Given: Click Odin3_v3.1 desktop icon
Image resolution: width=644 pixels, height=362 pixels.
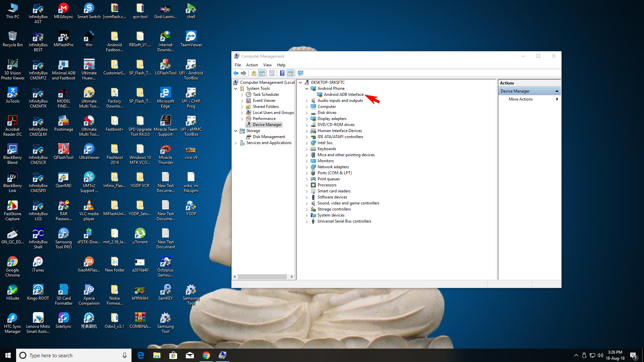Looking at the screenshot, I should 114,320.
